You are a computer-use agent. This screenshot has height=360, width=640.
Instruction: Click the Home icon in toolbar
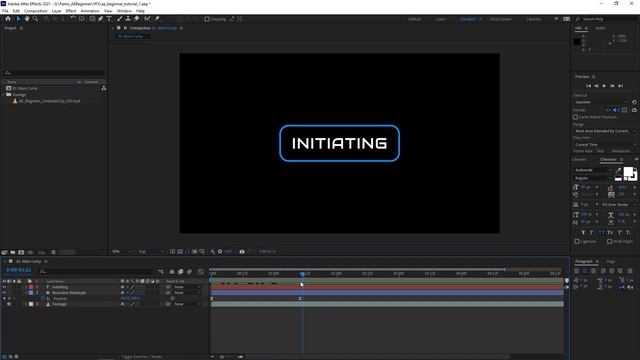[x=8, y=19]
